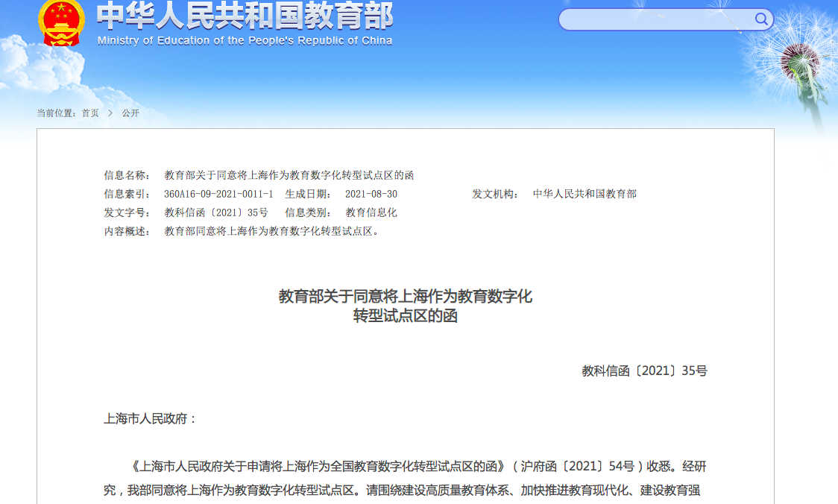838x504 pixels.
Task: Click the English Ministry of Education subtitle
Action: [x=245, y=41]
